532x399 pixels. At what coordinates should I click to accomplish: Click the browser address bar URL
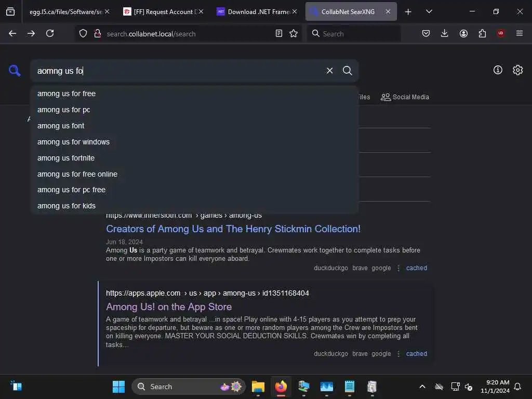[151, 34]
